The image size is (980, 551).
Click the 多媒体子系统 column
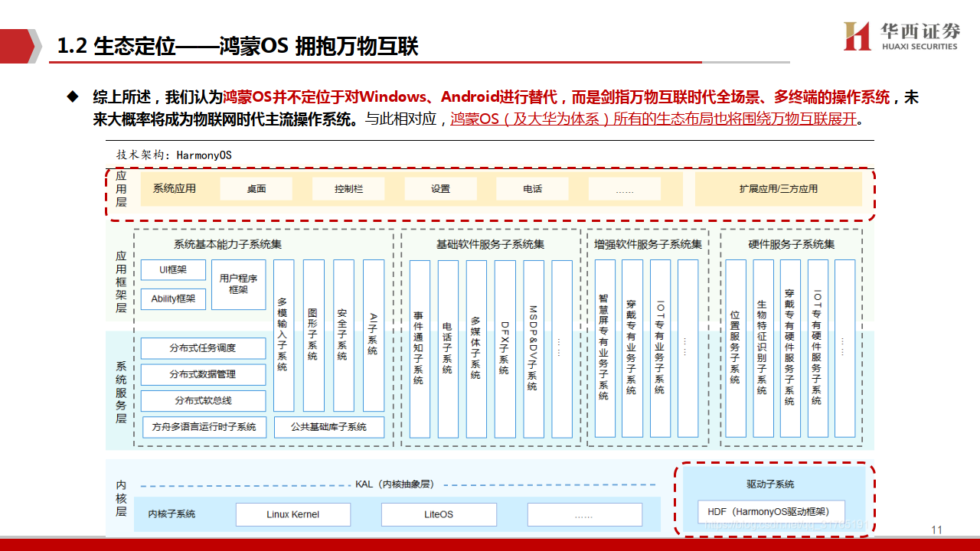click(x=476, y=349)
